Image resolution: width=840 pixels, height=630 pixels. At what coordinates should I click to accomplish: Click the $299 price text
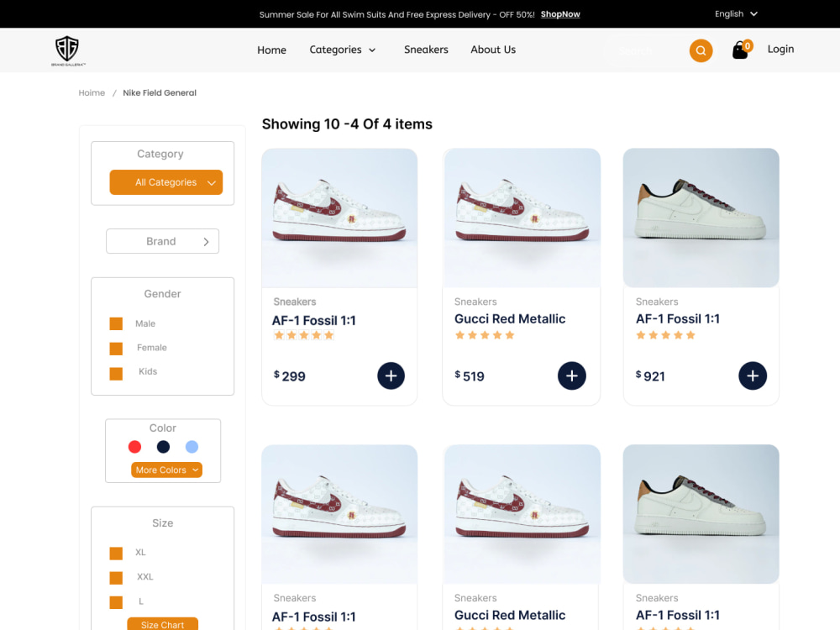click(x=289, y=376)
